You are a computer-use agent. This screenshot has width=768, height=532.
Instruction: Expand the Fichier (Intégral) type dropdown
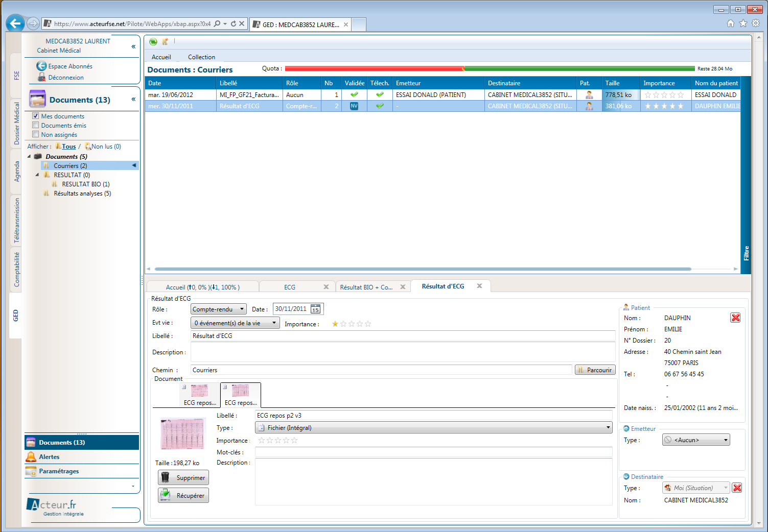[433, 428]
